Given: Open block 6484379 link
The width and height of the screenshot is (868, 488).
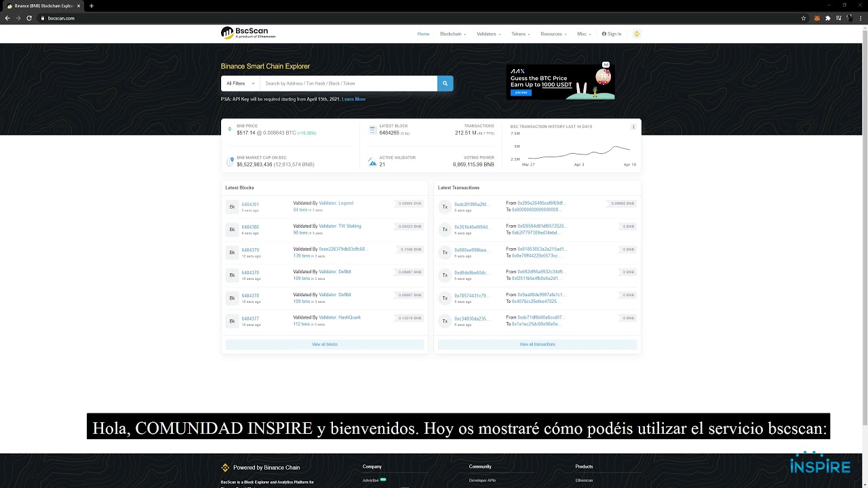Looking at the screenshot, I should [250, 250].
